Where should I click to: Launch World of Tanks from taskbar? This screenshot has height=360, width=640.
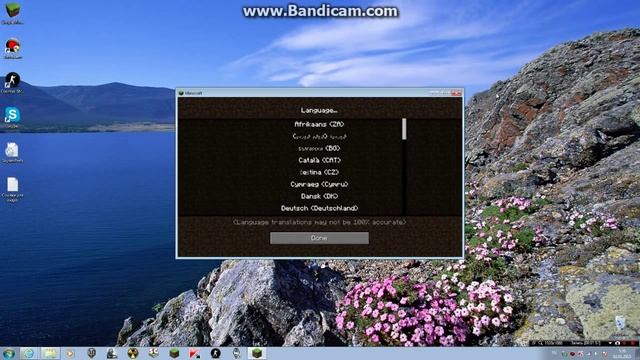(x=91, y=353)
